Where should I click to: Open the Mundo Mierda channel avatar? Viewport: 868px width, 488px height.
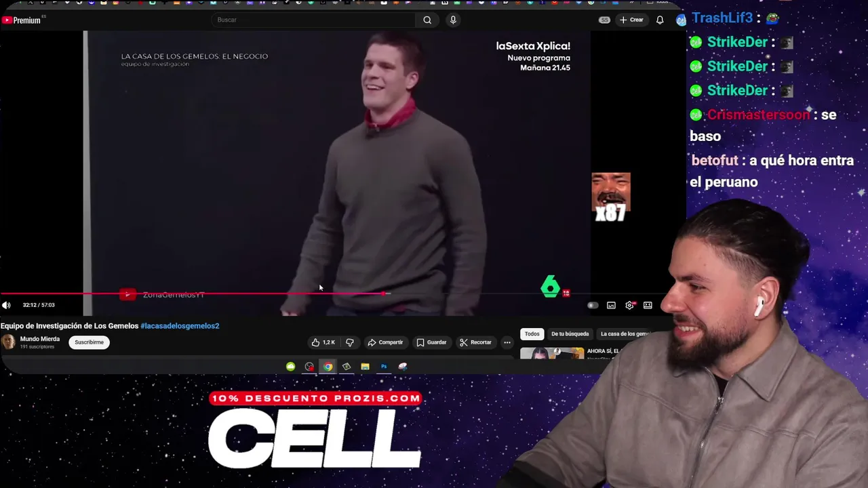[8, 342]
